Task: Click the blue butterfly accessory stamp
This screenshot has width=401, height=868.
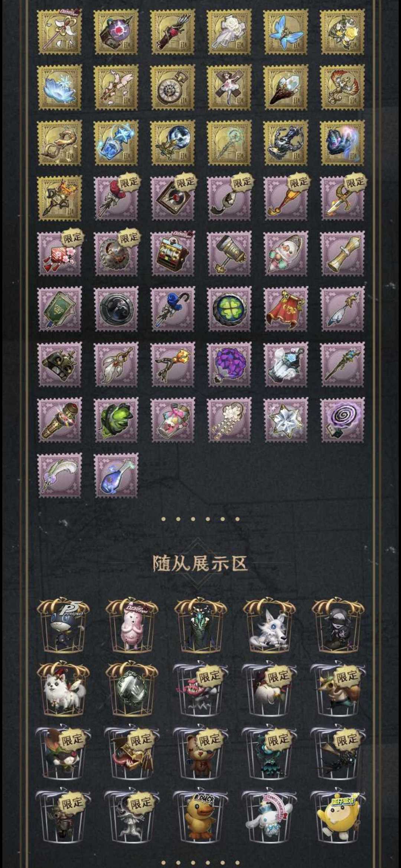Action: pos(286,32)
